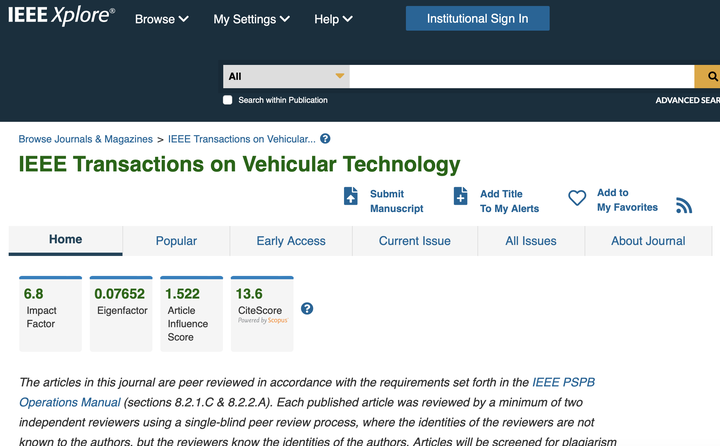Image resolution: width=720 pixels, height=446 pixels.
Task: Click the Add Title To My Alerts icon
Action: (x=461, y=196)
